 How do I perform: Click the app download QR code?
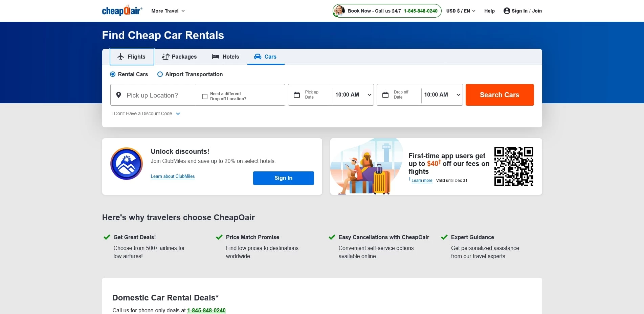point(513,166)
